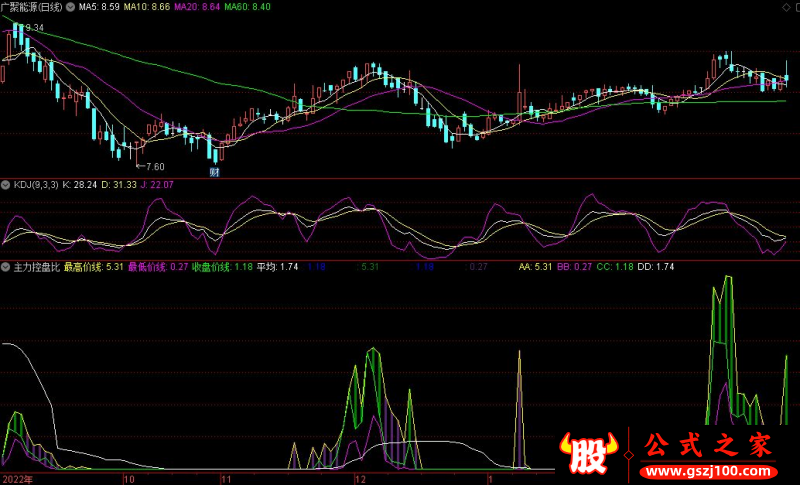Select the green MA60 moving average label
Image resolution: width=800 pixels, height=485 pixels.
tap(246, 6)
